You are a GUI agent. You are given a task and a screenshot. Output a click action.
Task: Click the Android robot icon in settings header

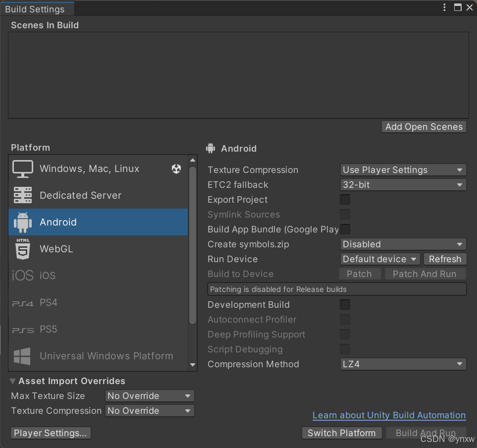pyautogui.click(x=210, y=148)
